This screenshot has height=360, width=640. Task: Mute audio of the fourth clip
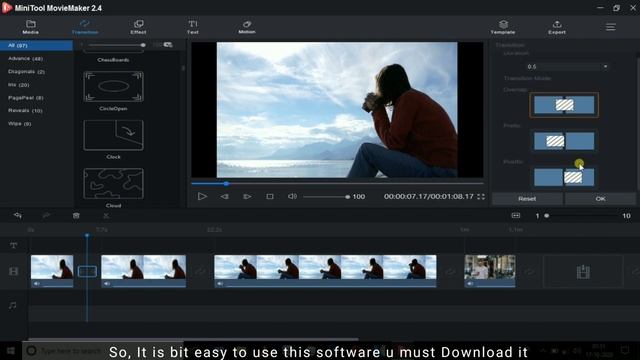470,283
